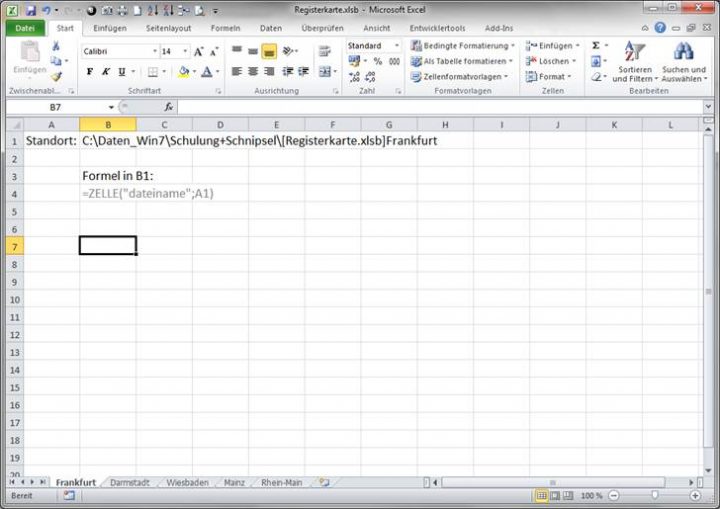Image resolution: width=720 pixels, height=509 pixels.
Task: Click the underline U formatting icon
Action: tap(121, 72)
